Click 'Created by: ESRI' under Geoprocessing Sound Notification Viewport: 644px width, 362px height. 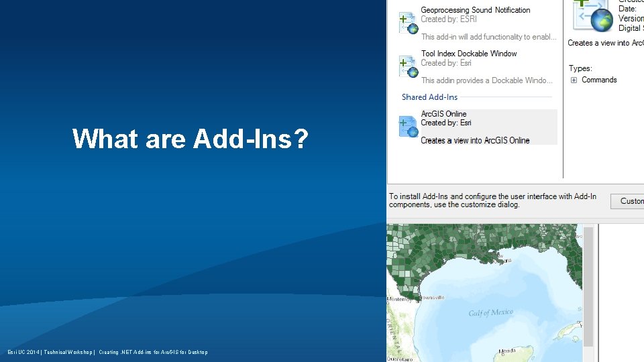click(x=449, y=19)
